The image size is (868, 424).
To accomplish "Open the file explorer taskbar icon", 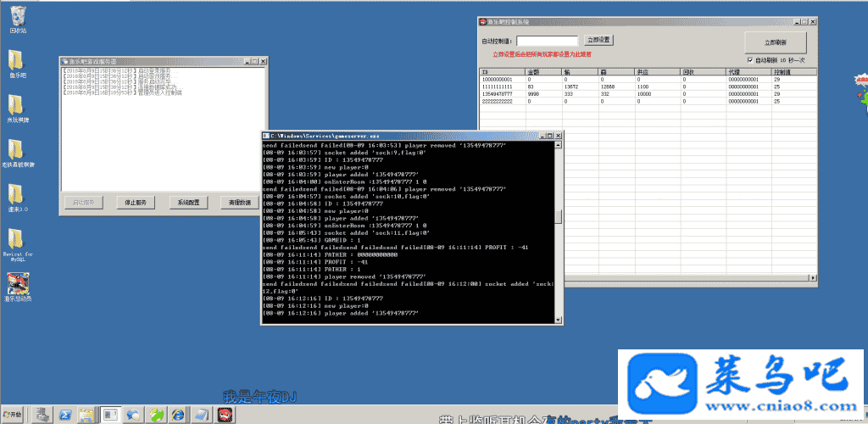I will (86, 414).
